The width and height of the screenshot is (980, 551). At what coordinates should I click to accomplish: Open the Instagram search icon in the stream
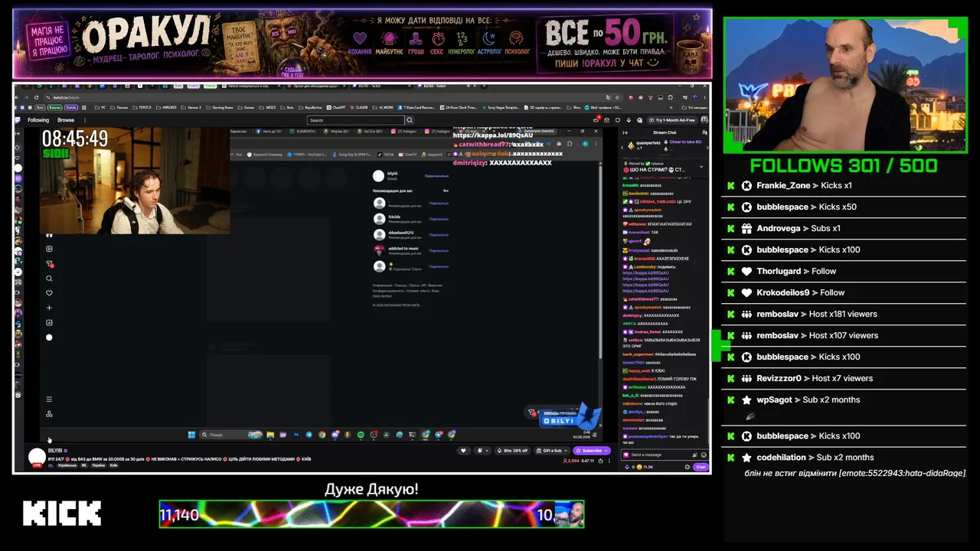[49, 279]
